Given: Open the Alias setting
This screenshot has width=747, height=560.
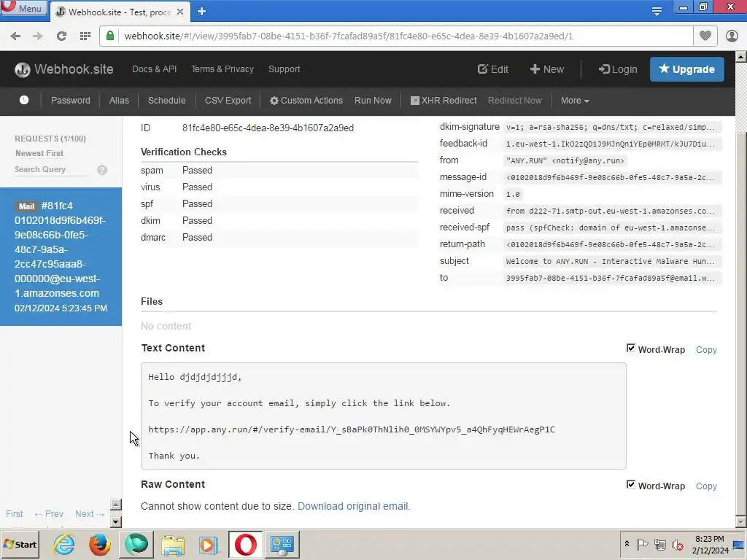Looking at the screenshot, I should coord(119,101).
